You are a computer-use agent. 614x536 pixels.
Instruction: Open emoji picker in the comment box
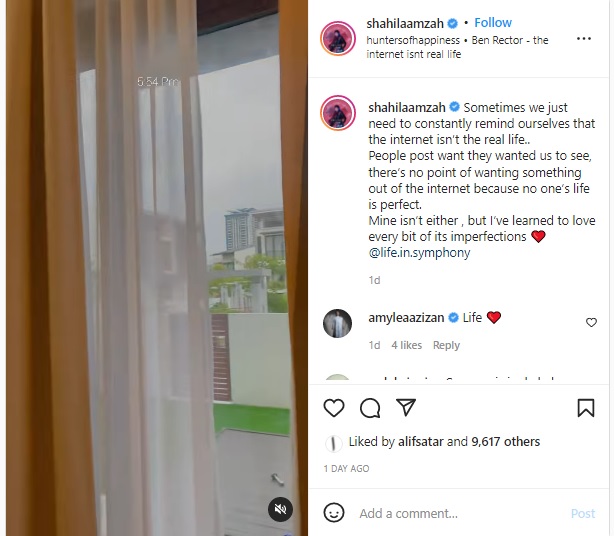pos(334,513)
